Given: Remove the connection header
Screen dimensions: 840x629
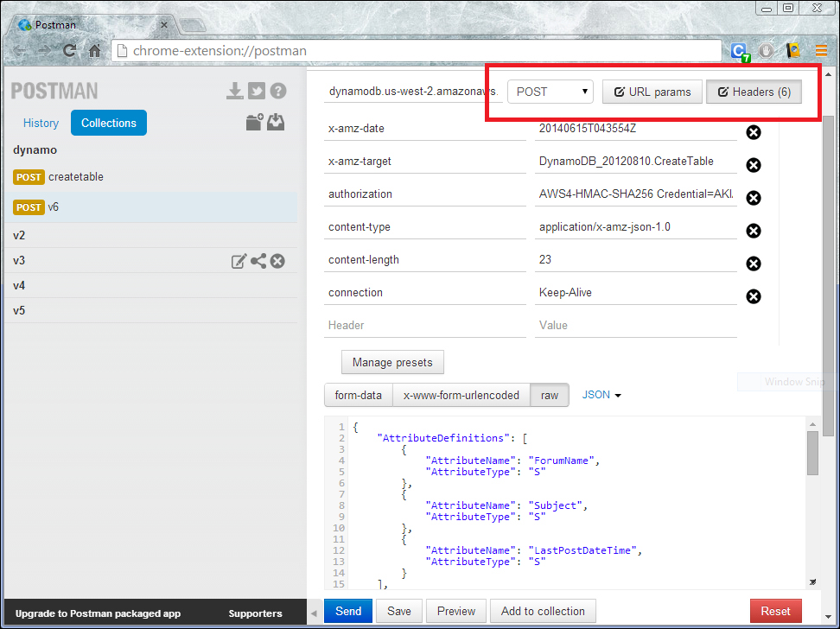Looking at the screenshot, I should point(754,296).
